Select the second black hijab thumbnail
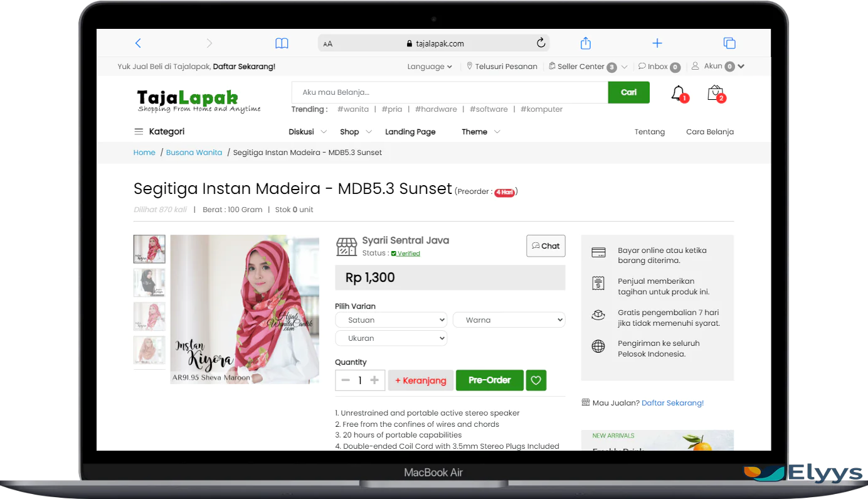Viewport: 868px width, 499px height. (149, 282)
